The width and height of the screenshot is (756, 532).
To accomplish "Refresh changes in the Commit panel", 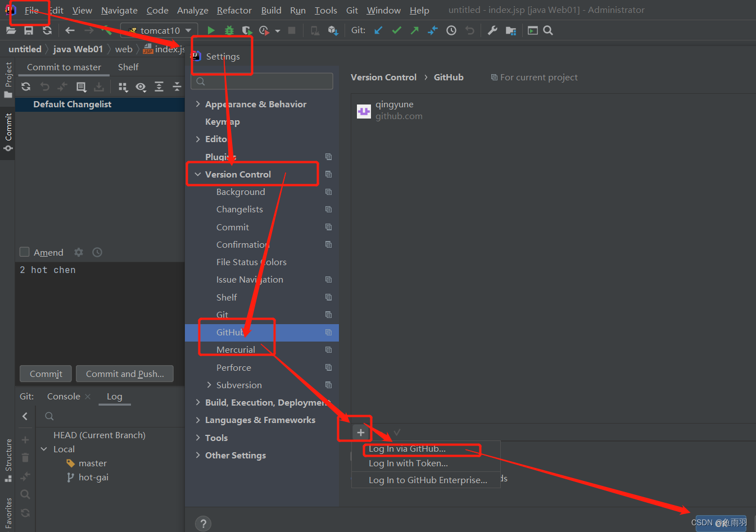I will click(26, 87).
